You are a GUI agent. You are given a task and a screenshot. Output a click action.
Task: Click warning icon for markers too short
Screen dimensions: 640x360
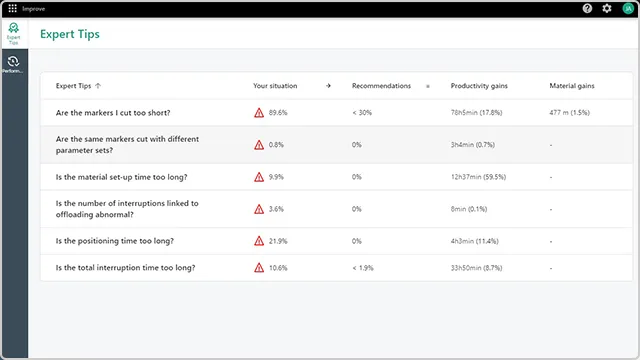(259, 113)
